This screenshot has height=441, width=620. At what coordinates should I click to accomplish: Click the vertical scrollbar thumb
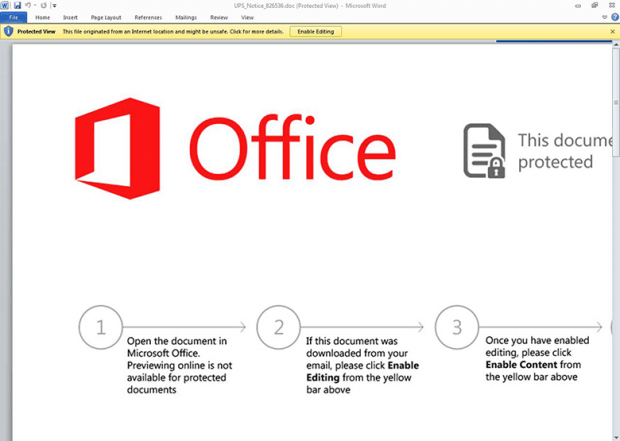pyautogui.click(x=616, y=103)
